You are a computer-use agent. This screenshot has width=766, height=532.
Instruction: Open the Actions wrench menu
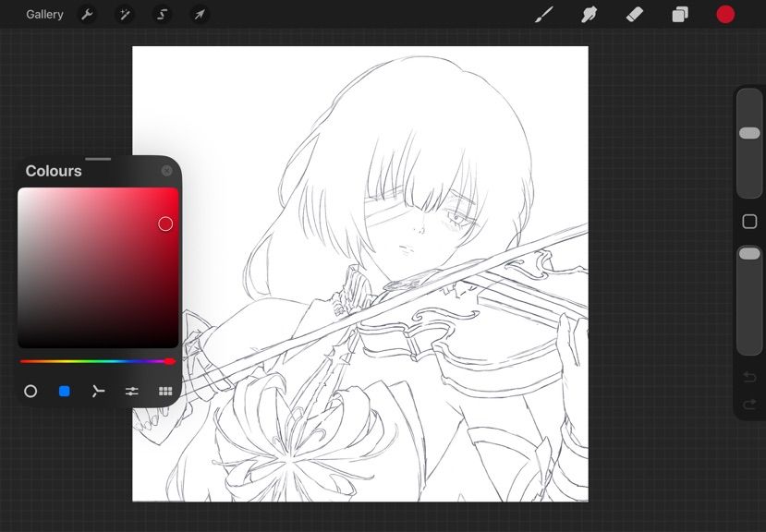87,15
